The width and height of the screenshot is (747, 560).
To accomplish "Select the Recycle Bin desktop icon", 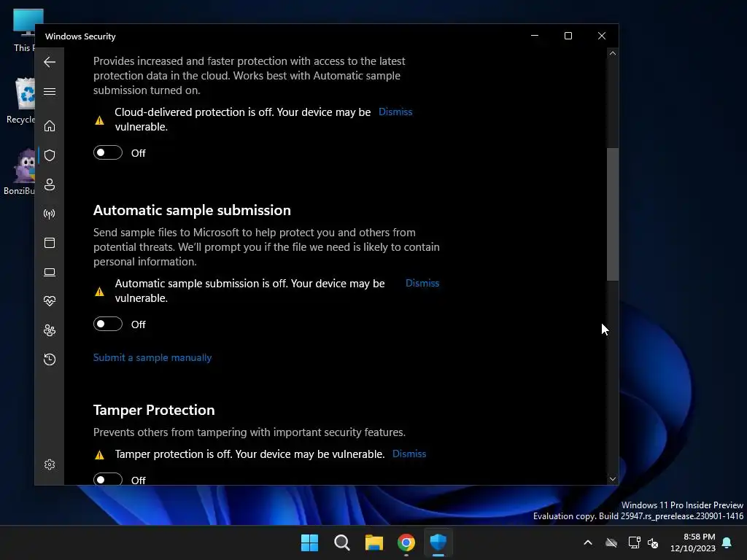I will [20, 101].
